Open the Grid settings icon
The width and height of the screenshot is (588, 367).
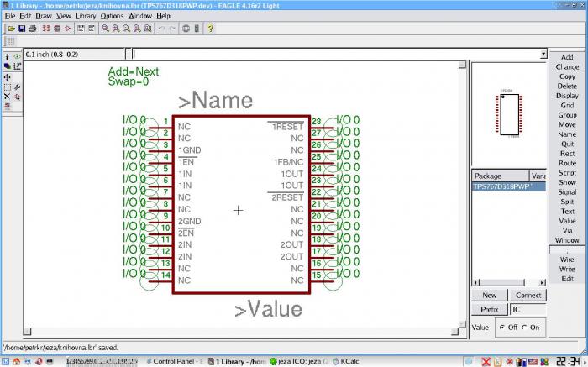coord(10,41)
